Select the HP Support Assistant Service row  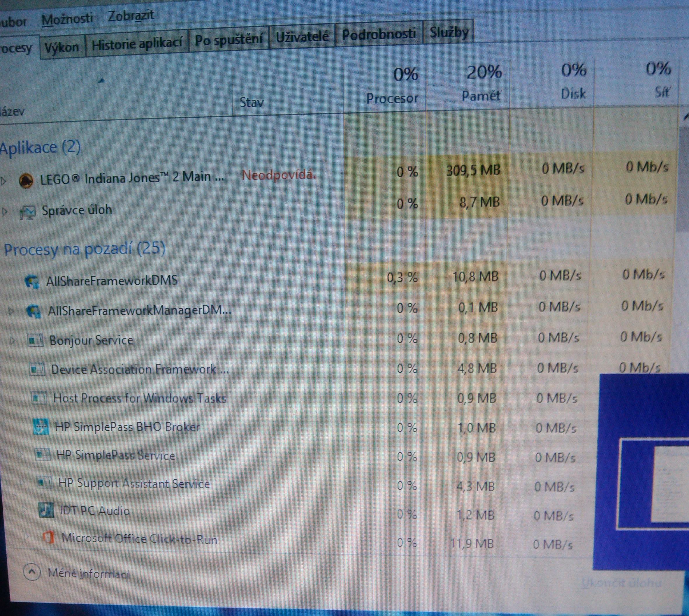pos(134,483)
